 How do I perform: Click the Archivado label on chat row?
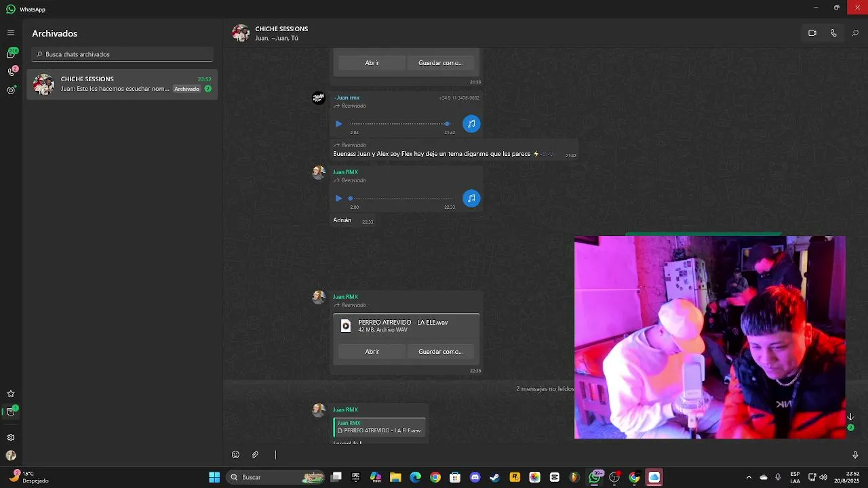186,89
